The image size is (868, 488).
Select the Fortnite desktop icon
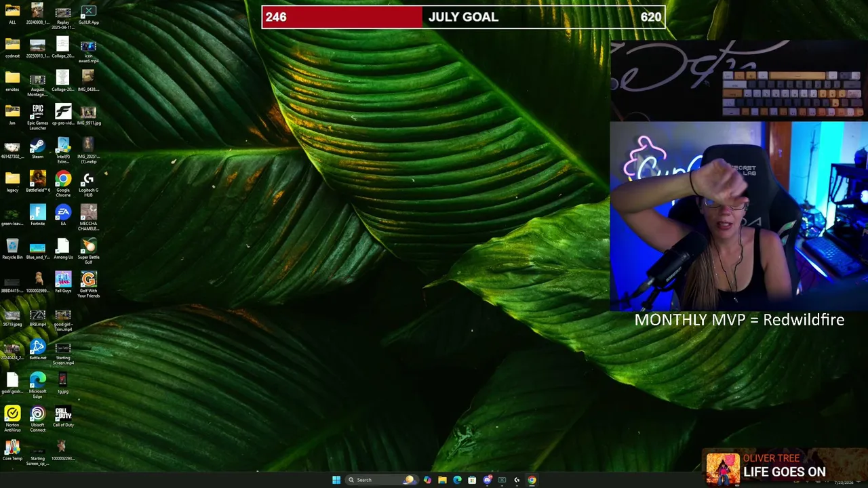pos(37,216)
